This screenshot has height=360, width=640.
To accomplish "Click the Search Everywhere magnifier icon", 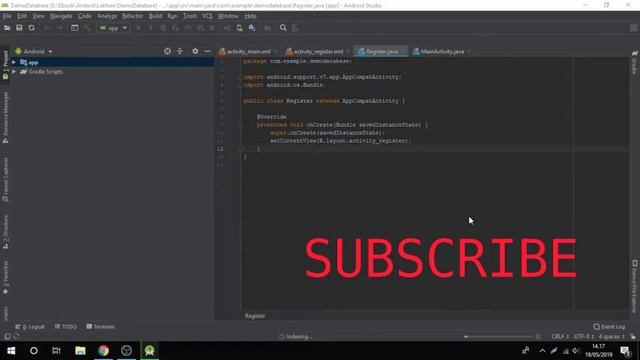I will (x=283, y=28).
